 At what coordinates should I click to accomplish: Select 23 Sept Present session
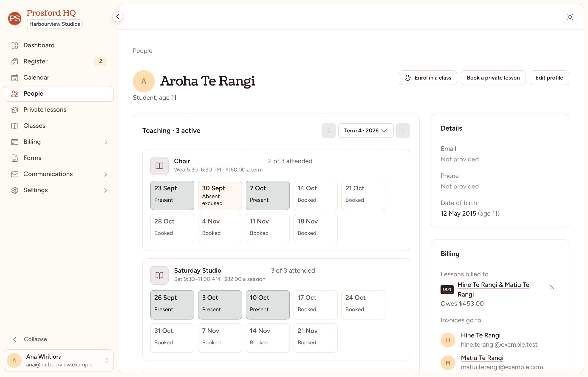(x=172, y=195)
